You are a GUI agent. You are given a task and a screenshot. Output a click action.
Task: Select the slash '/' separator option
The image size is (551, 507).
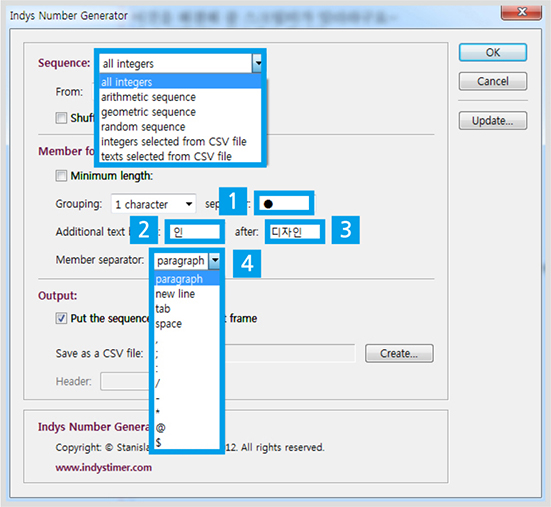[187, 383]
